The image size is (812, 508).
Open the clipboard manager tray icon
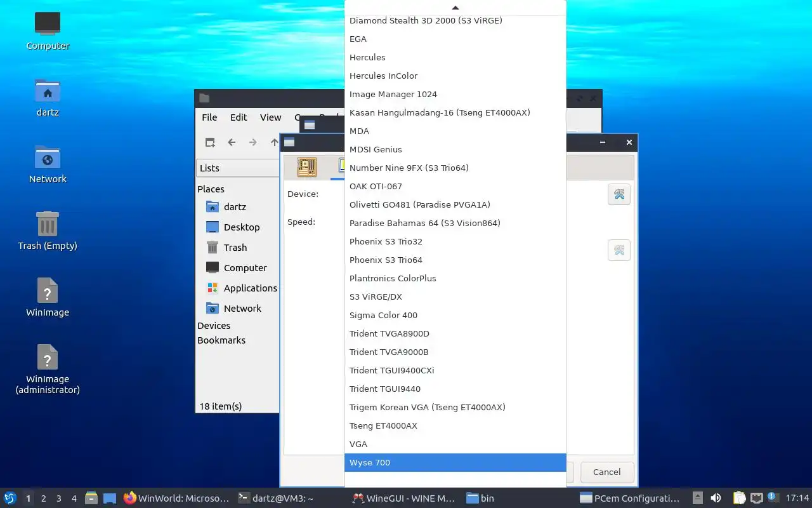740,498
